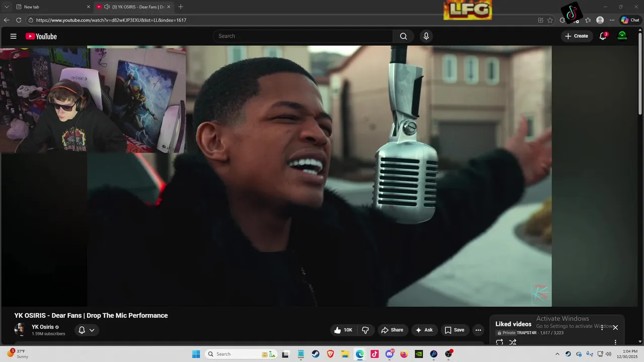Toggle shuffle for Liked videos playlist
This screenshot has width=644, height=362.
(513, 342)
